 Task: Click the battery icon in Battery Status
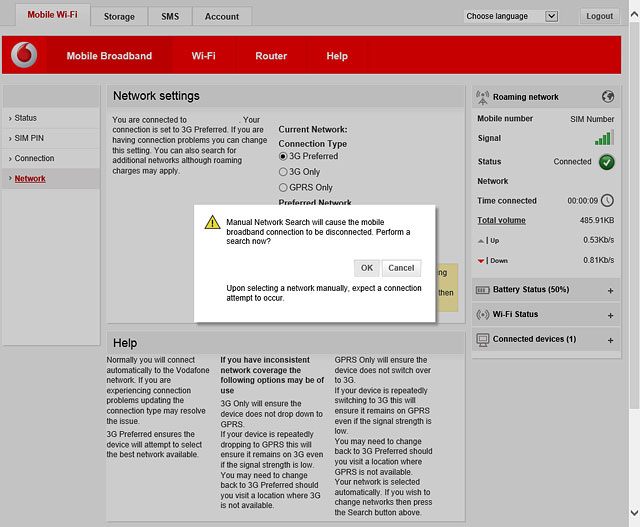[482, 290]
